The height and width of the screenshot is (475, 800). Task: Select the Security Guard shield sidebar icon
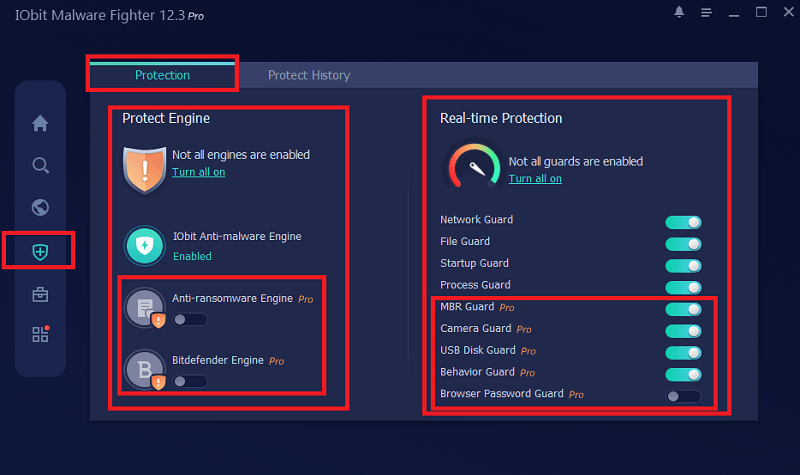(x=40, y=252)
